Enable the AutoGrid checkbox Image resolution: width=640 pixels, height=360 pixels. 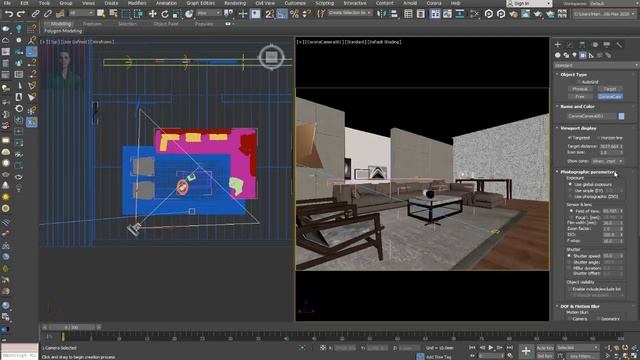[579, 82]
